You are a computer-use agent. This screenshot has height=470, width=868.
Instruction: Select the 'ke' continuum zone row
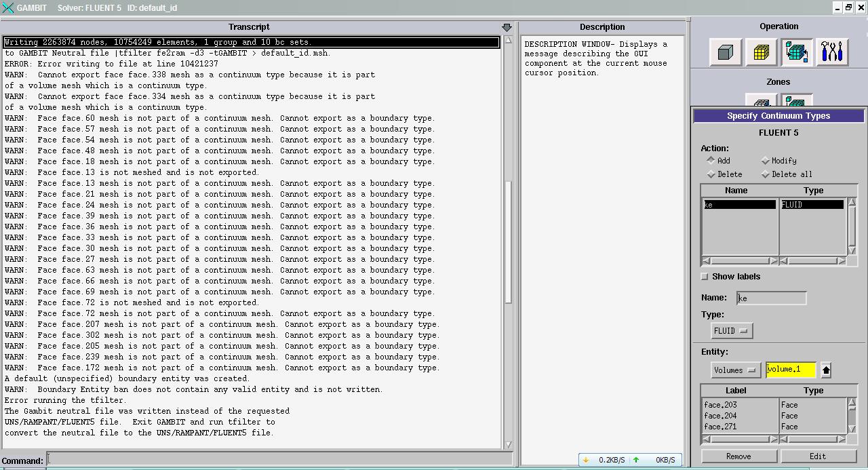[x=739, y=205]
